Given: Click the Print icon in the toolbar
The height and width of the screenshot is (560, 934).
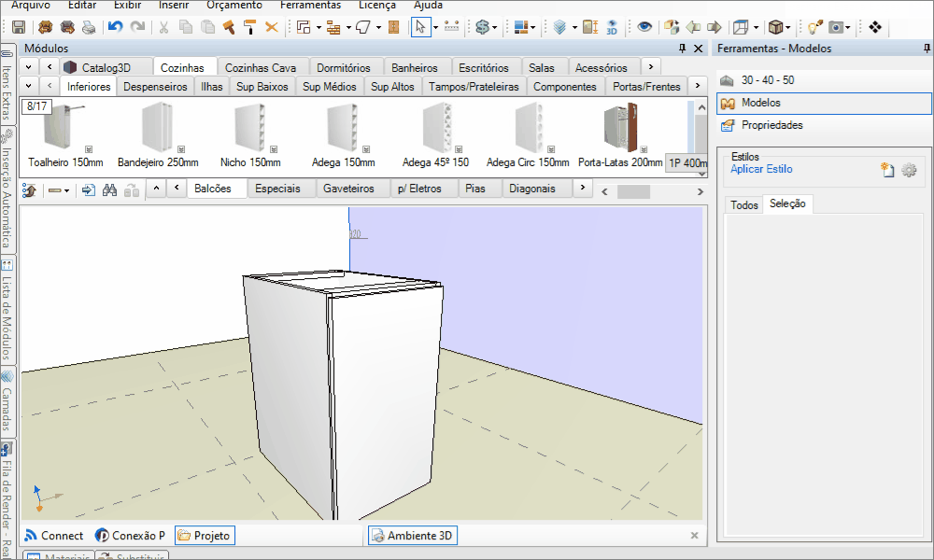Looking at the screenshot, I should [x=89, y=27].
